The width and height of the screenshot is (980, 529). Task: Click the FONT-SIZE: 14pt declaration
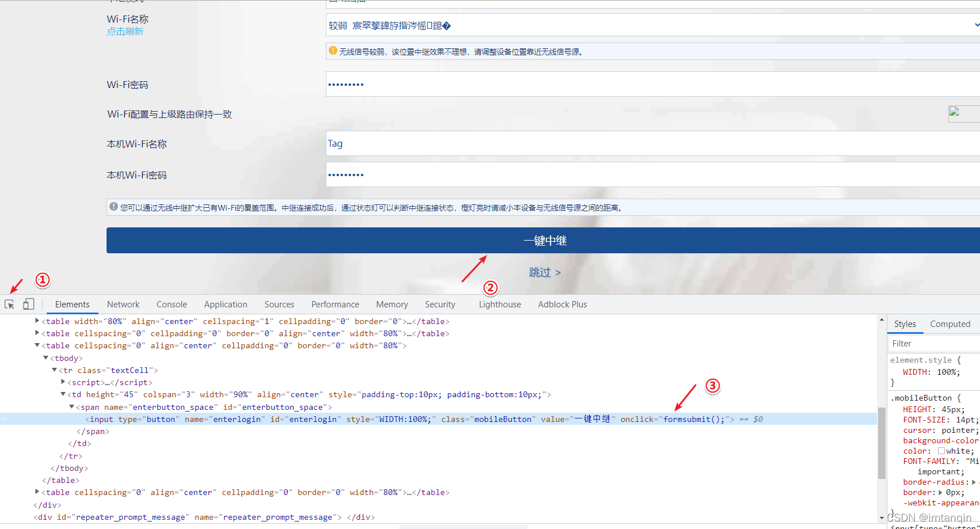(x=940, y=420)
